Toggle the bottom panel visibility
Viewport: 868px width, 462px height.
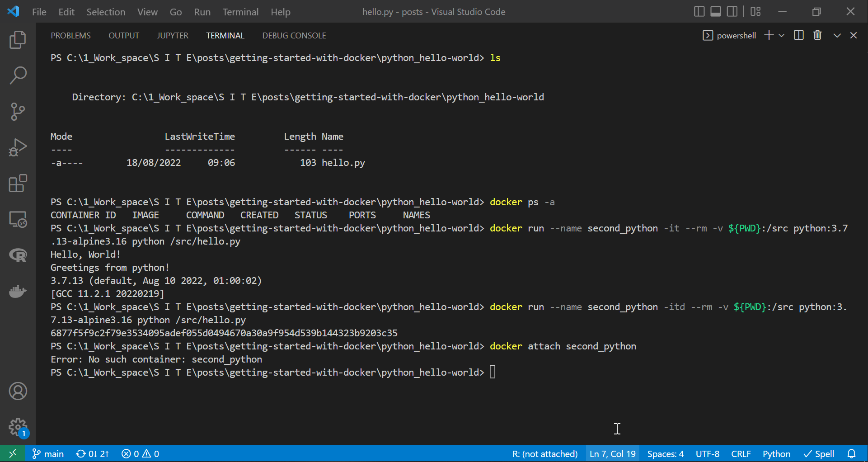pos(715,11)
